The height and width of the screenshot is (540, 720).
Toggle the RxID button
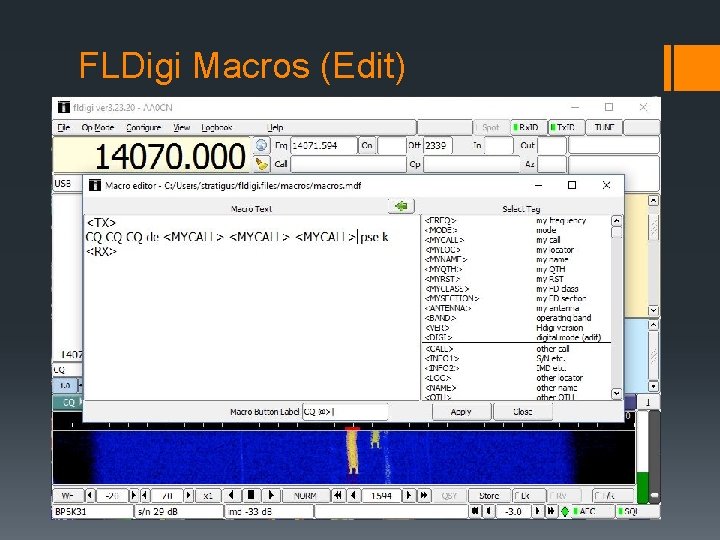coord(528,127)
